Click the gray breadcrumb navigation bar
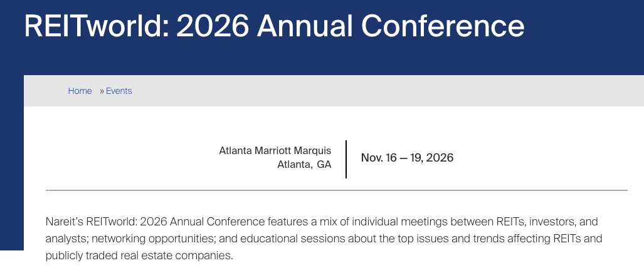 pos(376,91)
